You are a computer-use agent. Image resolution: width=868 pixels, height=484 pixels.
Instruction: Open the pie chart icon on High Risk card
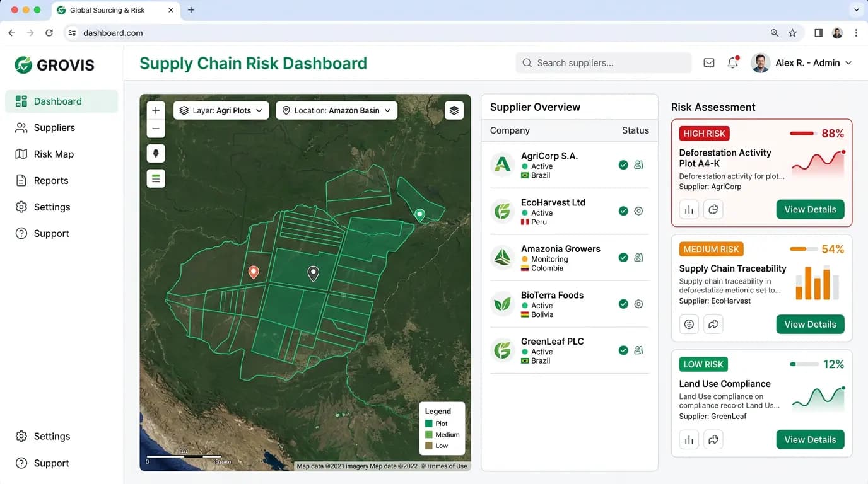[713, 209]
